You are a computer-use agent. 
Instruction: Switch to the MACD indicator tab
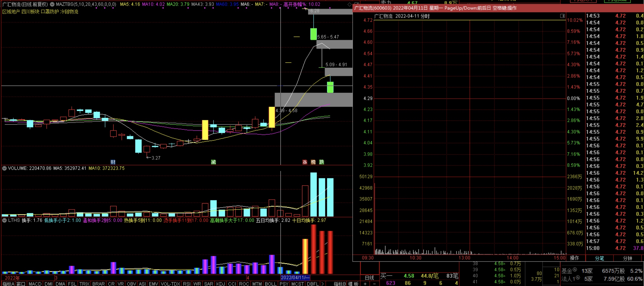35,284
